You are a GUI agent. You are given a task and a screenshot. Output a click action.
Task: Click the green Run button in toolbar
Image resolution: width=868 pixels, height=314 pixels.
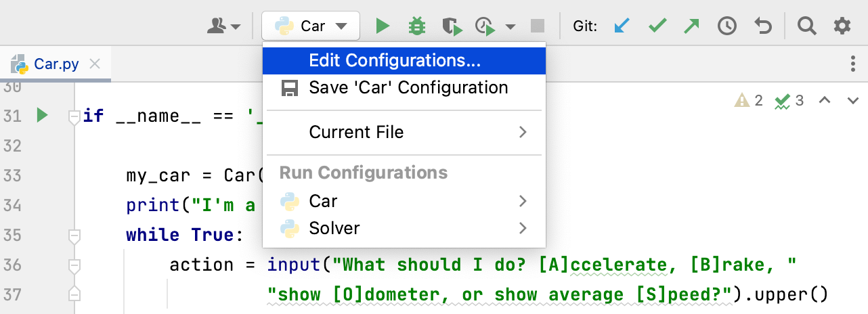point(383,26)
